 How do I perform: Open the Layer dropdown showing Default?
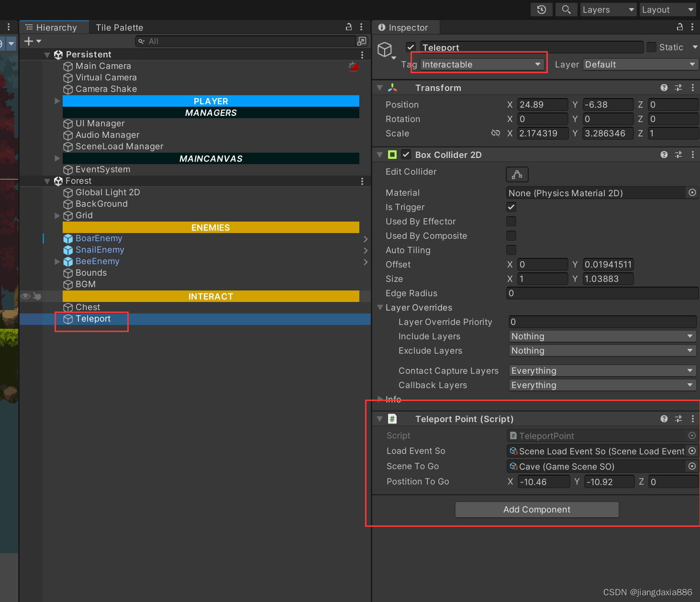click(640, 65)
